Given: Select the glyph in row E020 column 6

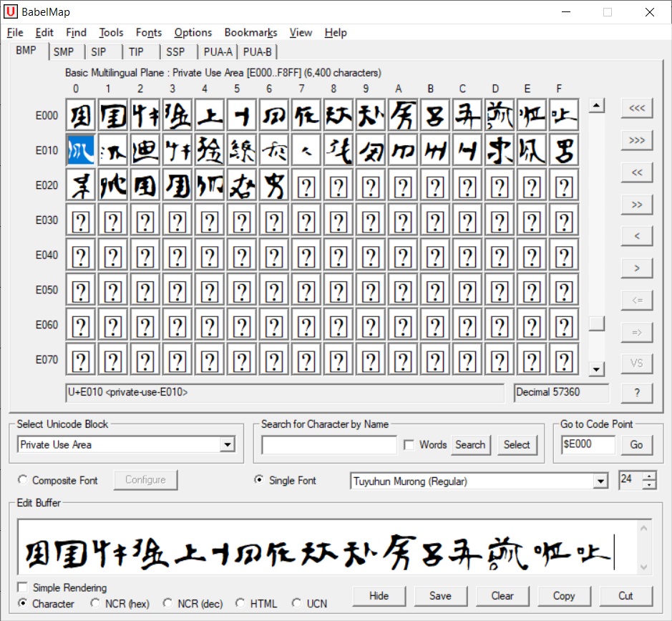Looking at the screenshot, I should click(x=274, y=185).
